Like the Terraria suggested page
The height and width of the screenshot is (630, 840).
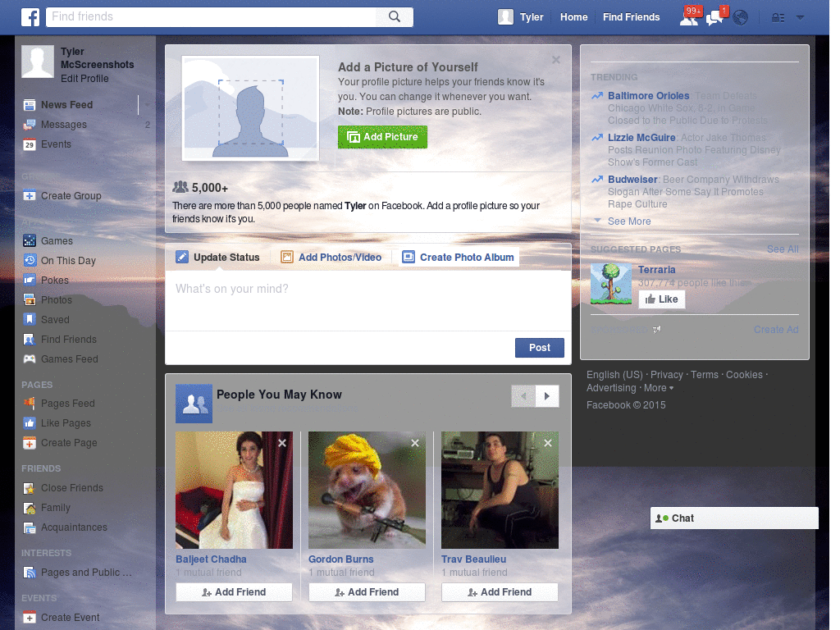661,299
